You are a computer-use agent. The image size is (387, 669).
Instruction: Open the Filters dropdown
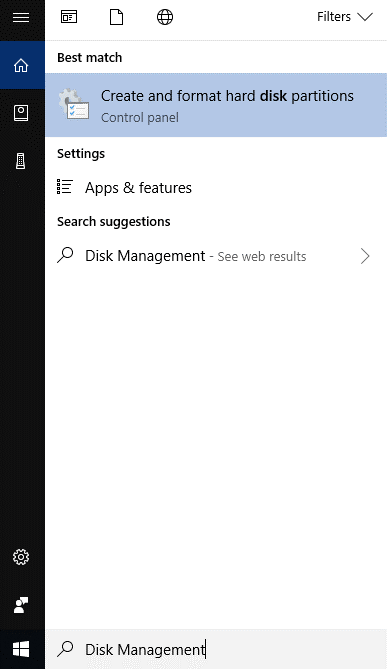[x=345, y=17]
